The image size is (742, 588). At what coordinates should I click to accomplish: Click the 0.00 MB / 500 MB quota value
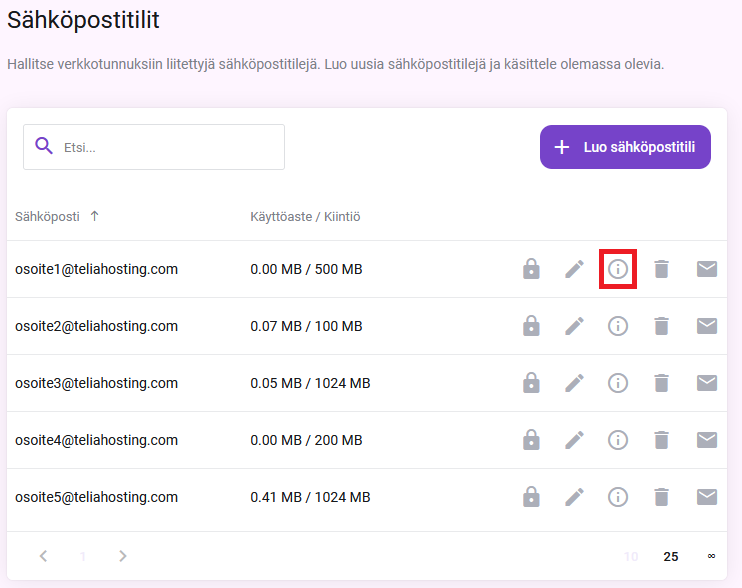click(x=306, y=269)
